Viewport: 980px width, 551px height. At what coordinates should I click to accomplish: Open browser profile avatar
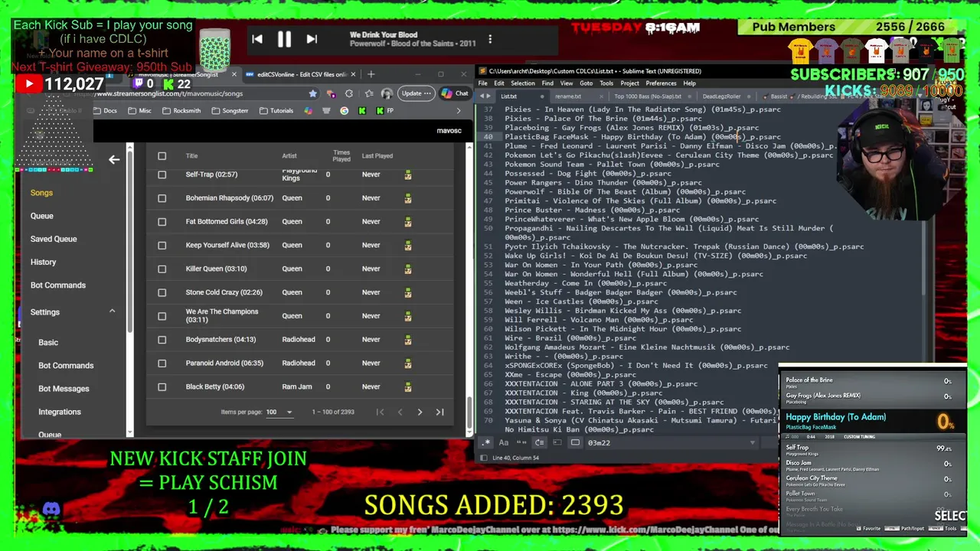click(x=387, y=93)
